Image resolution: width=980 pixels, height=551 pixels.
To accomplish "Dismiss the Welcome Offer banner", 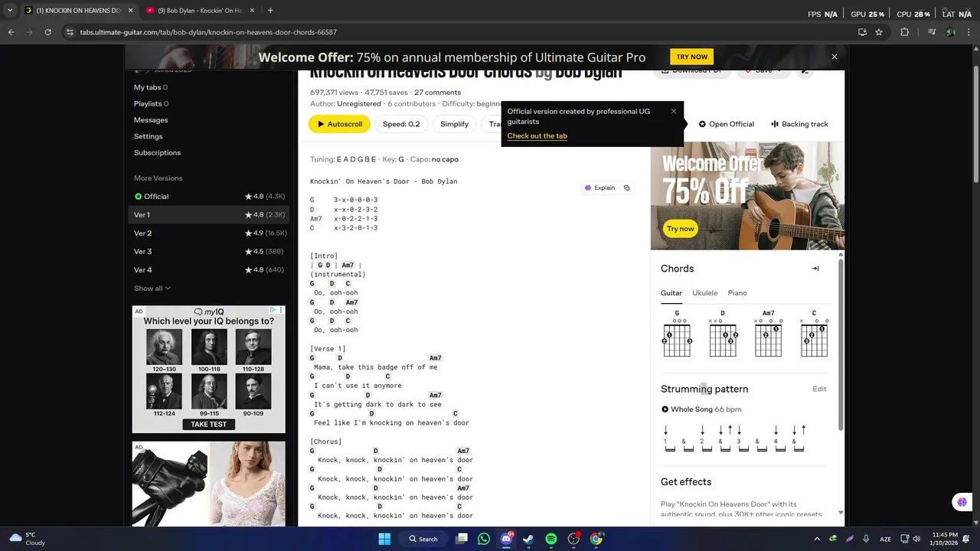I will [835, 57].
